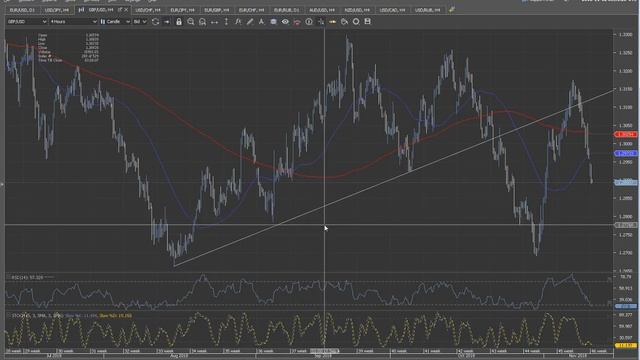The width and height of the screenshot is (640, 360).
Task: Open the Candle chart type dropdown
Action: click(x=115, y=21)
